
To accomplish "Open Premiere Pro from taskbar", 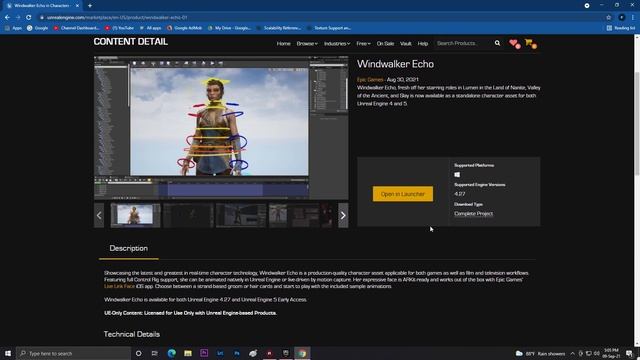I will tap(204, 353).
